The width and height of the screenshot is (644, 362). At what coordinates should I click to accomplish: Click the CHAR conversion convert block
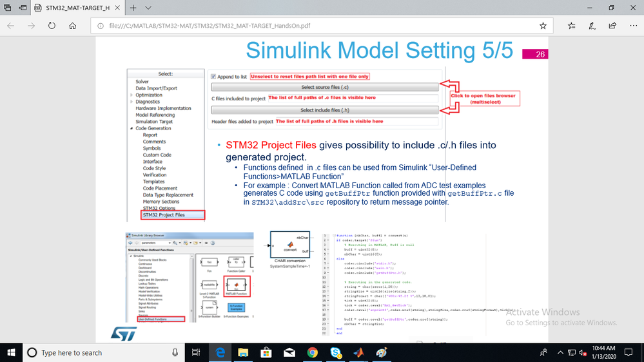tap(290, 245)
